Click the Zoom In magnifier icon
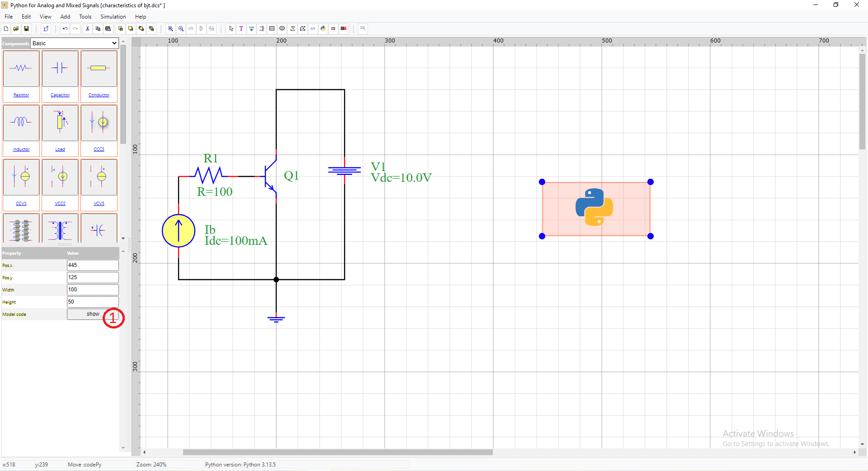The height and width of the screenshot is (471, 868). click(x=170, y=29)
